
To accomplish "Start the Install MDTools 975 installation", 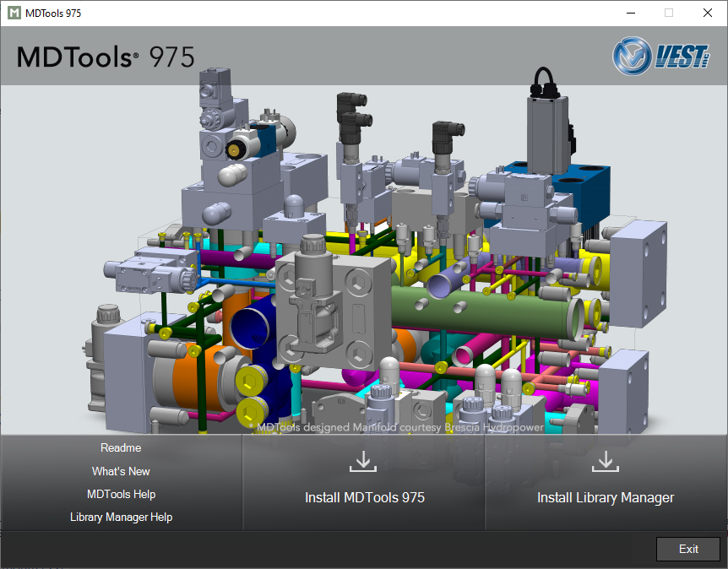I will 364,497.
